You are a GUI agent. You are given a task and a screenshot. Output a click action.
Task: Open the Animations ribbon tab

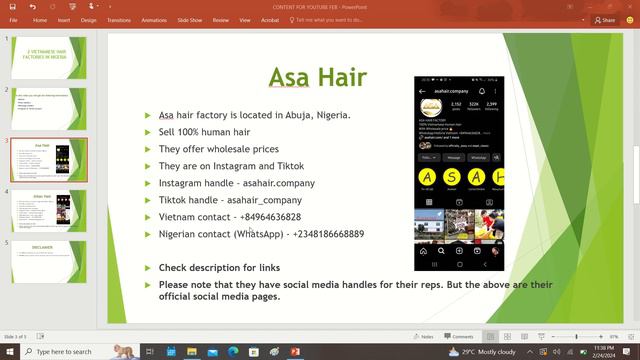tap(154, 20)
